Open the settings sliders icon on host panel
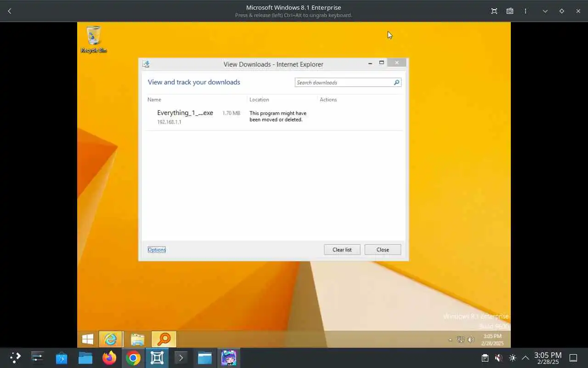 37,358
